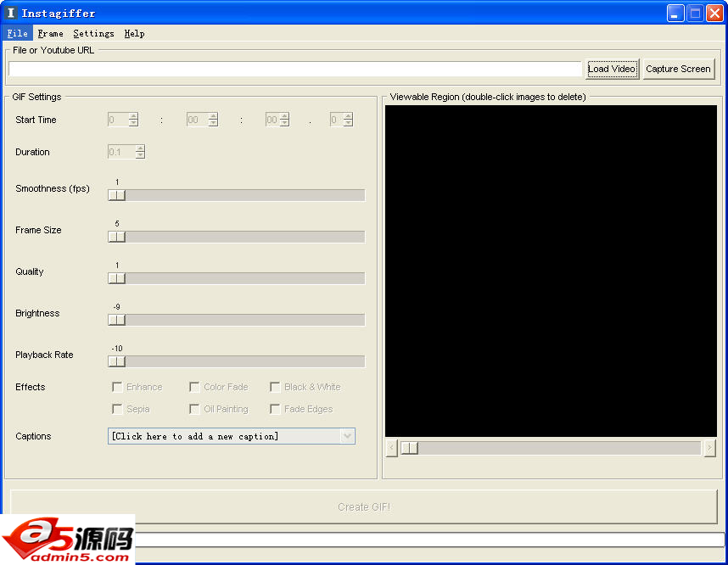Click the "[Click here to add a new caption]" text
This screenshot has height=565, width=728.
[x=195, y=436]
